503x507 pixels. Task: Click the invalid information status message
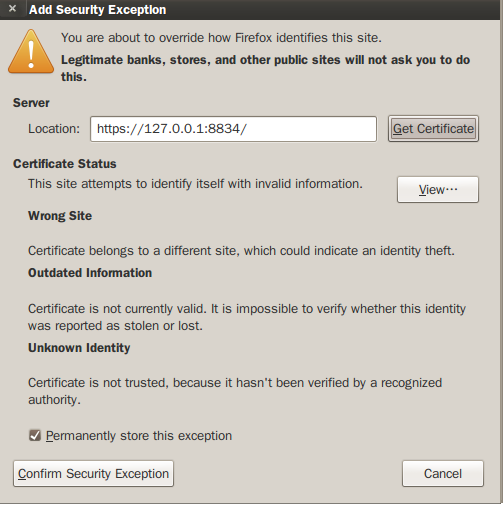195,184
